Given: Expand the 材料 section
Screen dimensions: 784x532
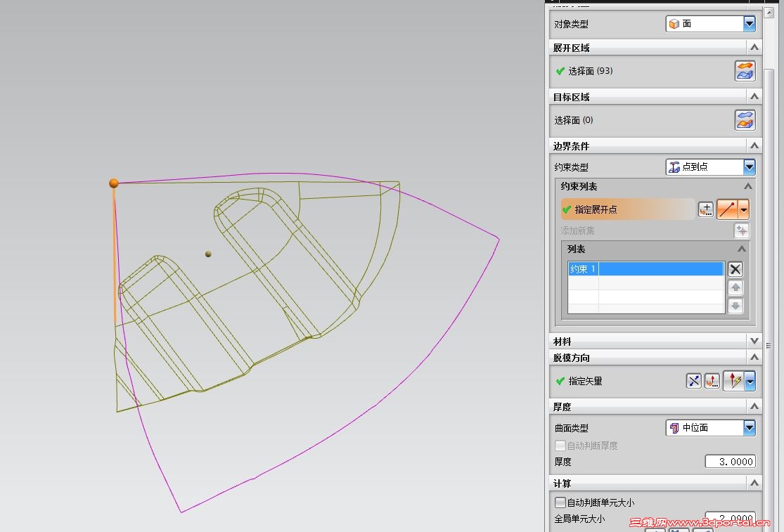Looking at the screenshot, I should pos(754,341).
